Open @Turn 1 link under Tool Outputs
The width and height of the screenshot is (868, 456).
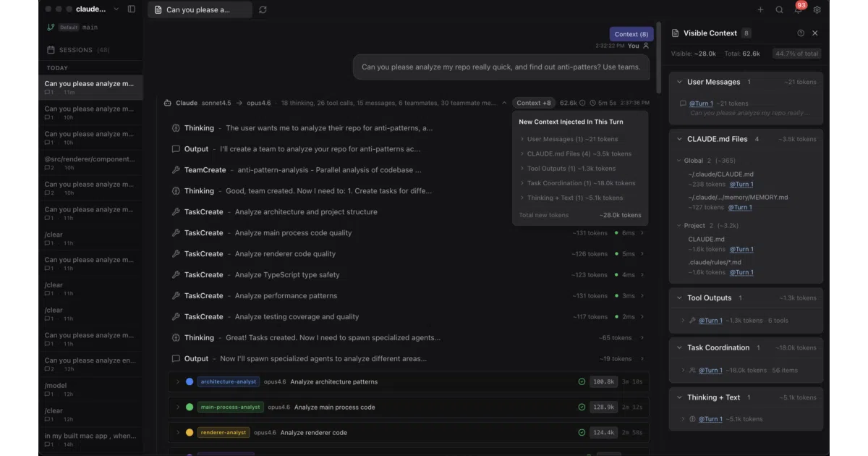(710, 321)
